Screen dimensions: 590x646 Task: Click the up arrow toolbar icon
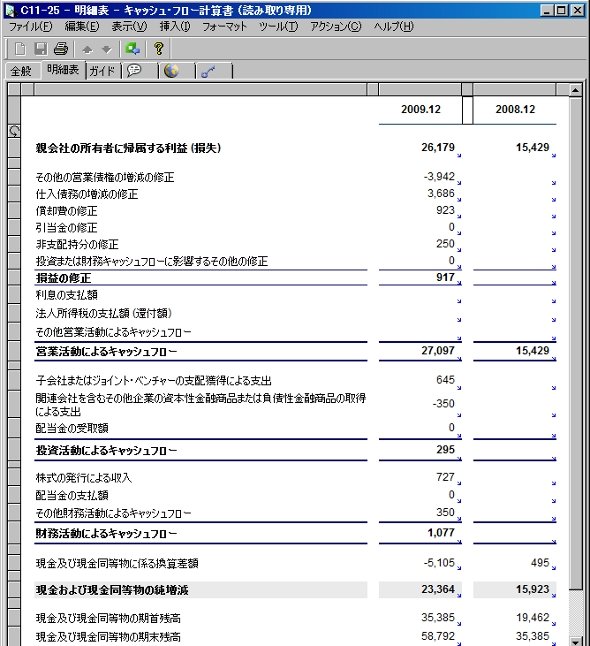point(87,50)
